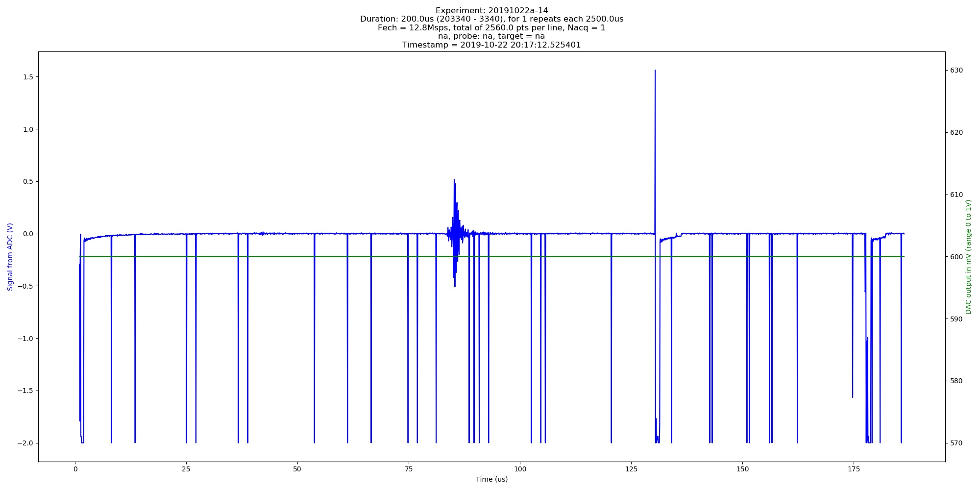Click the left y-axis tick label −1.0

click(x=25, y=339)
